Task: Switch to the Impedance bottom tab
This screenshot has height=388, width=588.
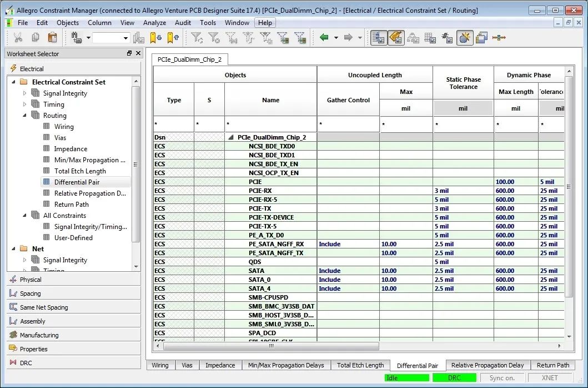Action: click(x=220, y=365)
